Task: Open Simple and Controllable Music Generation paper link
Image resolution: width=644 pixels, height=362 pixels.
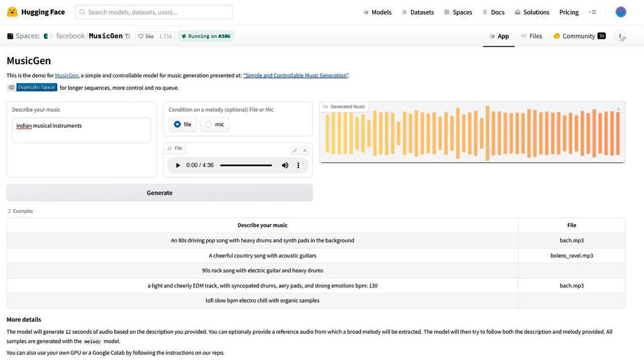Action: 295,75
